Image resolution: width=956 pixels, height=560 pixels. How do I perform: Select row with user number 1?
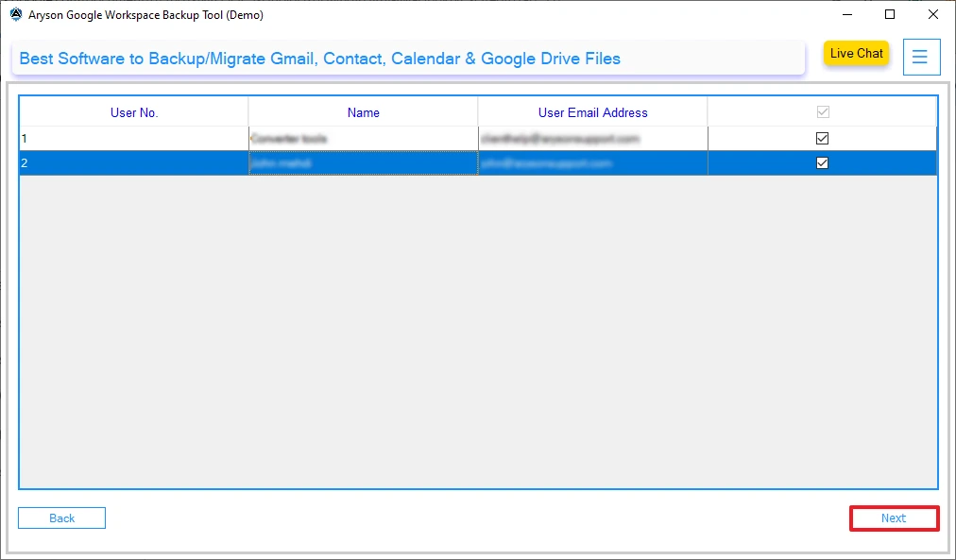coord(478,138)
